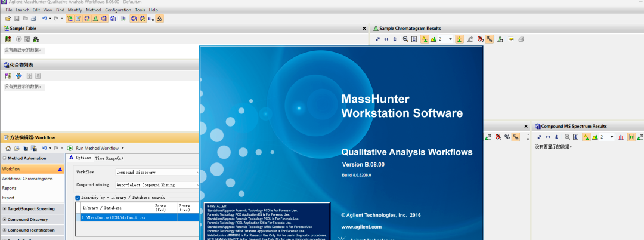Autoscale both axes in Sample Chromatogram Results

click(x=378, y=39)
